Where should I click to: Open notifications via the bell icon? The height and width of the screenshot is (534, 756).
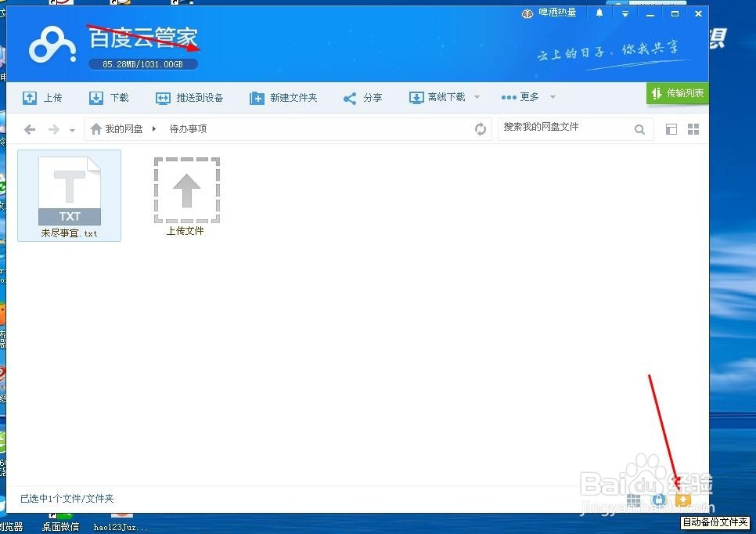pos(599,13)
